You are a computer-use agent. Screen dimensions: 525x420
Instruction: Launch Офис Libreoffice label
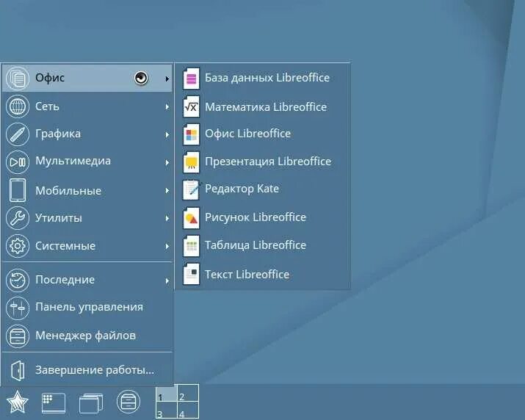247,134
